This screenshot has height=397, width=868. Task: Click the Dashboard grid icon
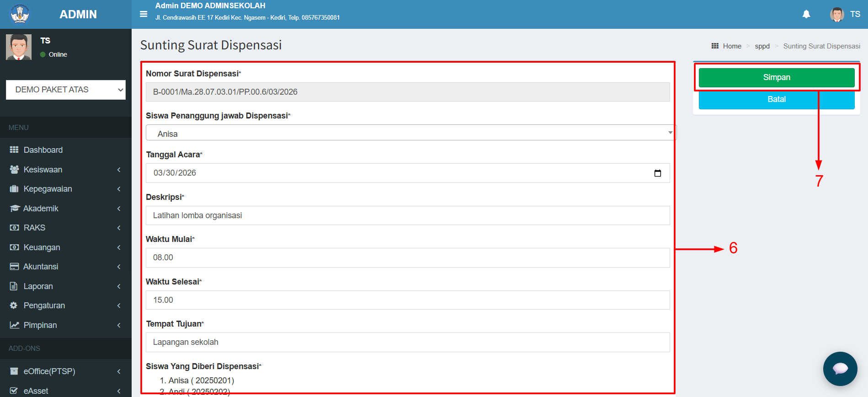click(x=14, y=150)
